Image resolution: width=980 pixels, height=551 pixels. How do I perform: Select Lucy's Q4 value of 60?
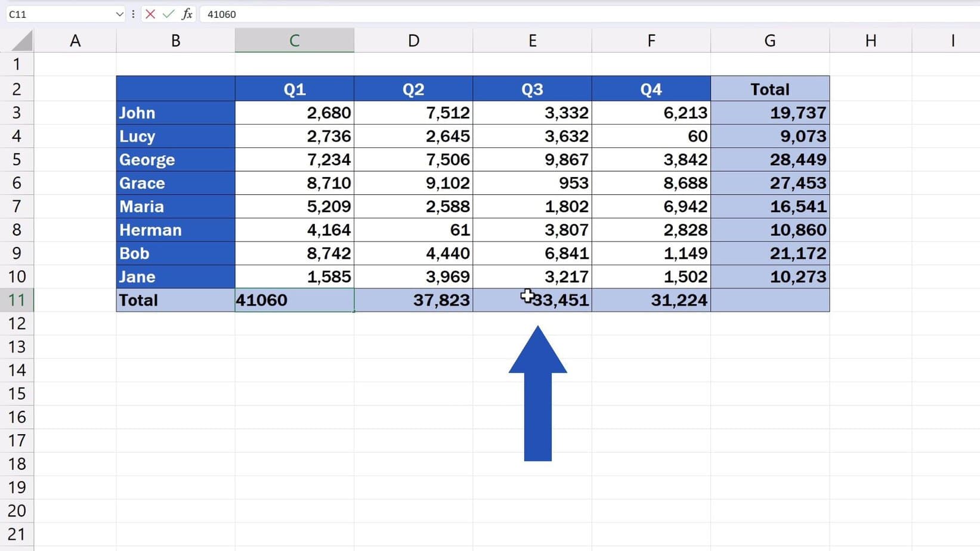(651, 136)
